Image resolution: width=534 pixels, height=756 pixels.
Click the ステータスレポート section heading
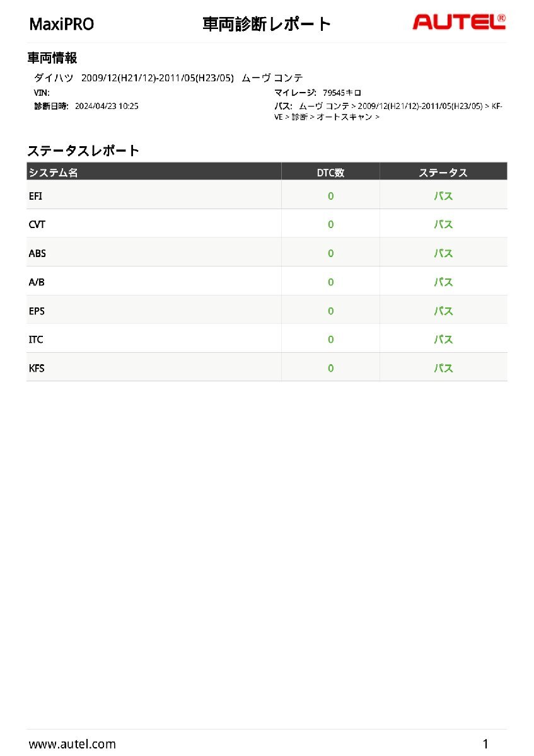pos(83,151)
